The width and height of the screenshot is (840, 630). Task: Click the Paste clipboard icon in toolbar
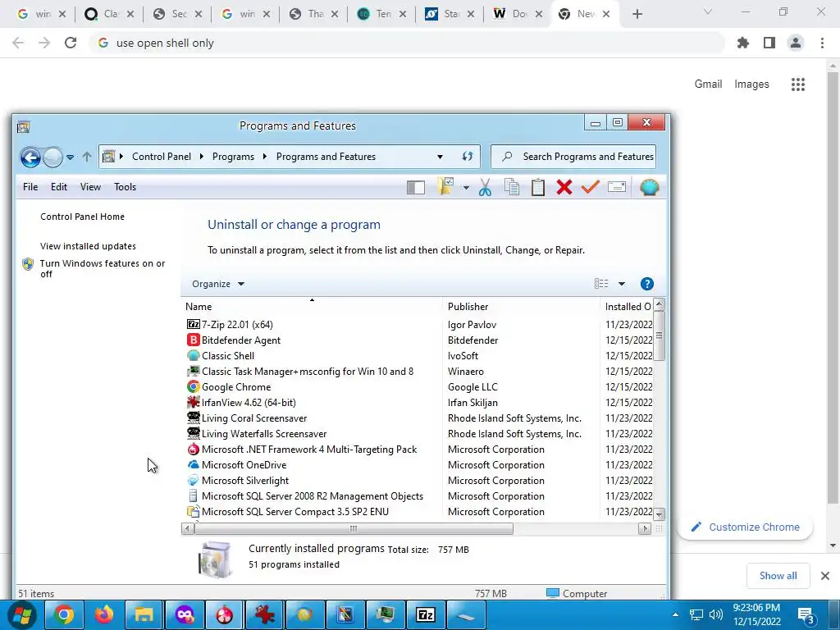[538, 188]
